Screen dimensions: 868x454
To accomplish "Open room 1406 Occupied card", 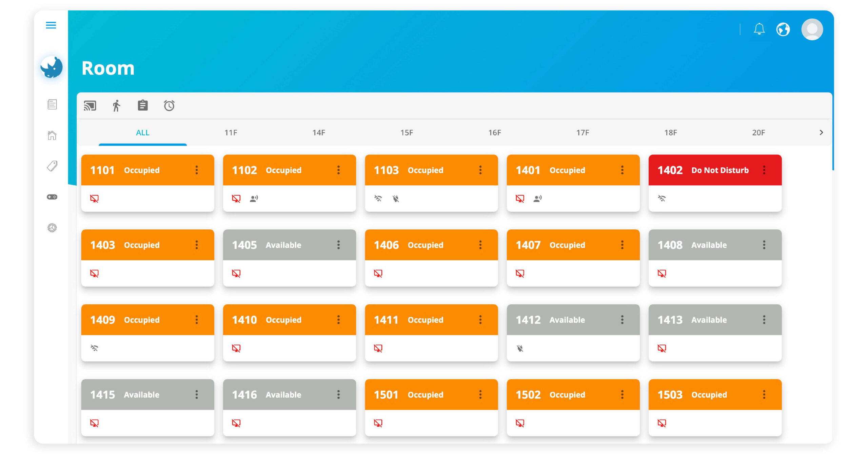I will [431, 258].
